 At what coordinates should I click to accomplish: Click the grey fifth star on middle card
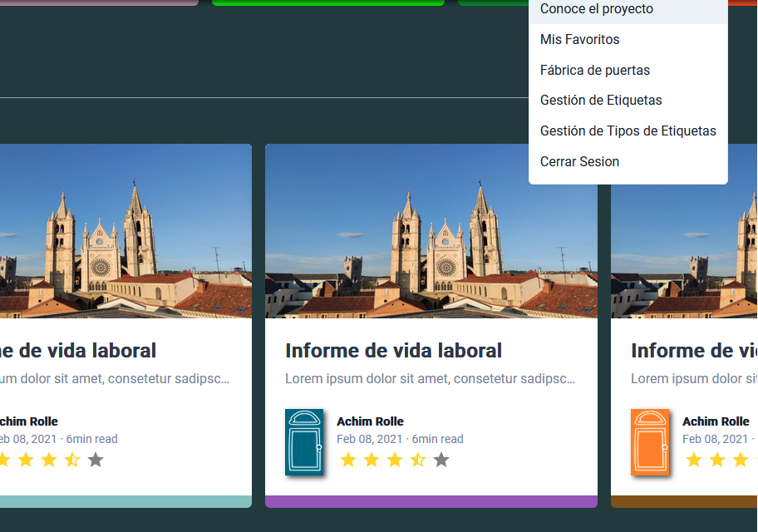tap(441, 460)
